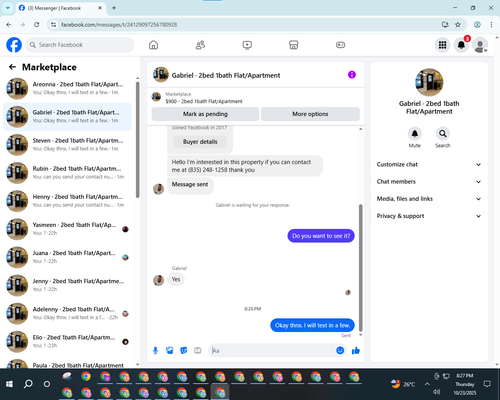Open the Henny conversation
The width and height of the screenshot is (500, 400).
(67, 201)
